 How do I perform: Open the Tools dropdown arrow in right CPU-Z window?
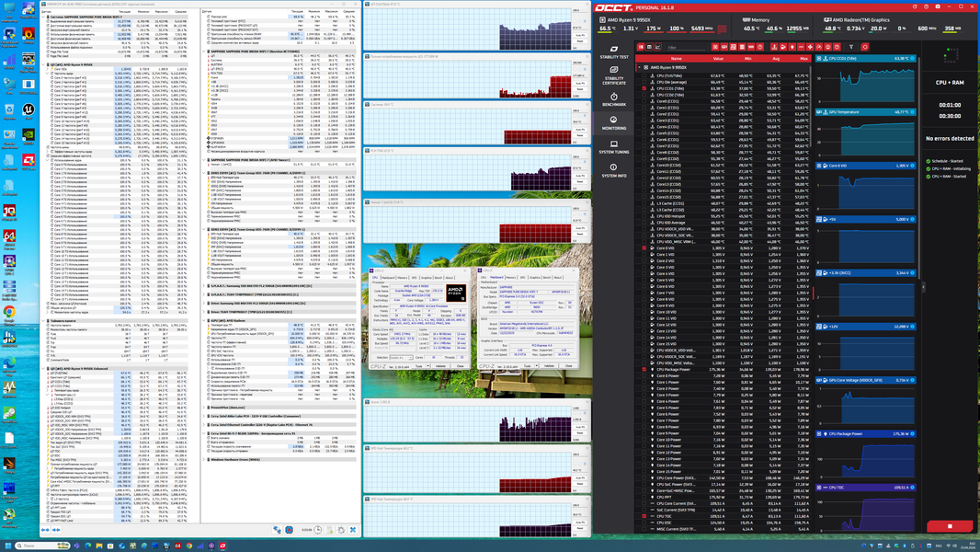tap(536, 366)
